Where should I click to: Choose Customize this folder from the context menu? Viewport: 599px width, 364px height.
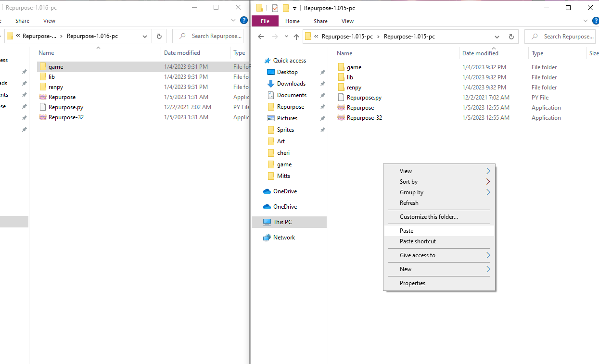tap(439, 217)
